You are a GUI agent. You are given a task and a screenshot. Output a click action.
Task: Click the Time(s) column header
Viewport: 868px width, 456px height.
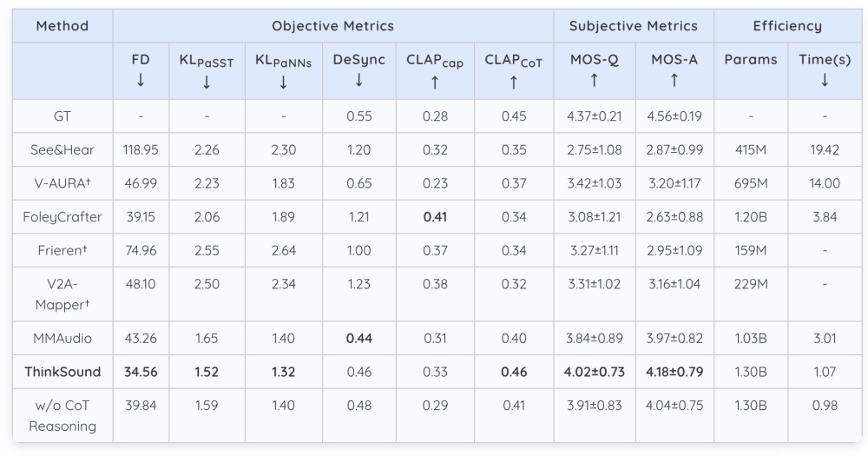click(x=824, y=69)
